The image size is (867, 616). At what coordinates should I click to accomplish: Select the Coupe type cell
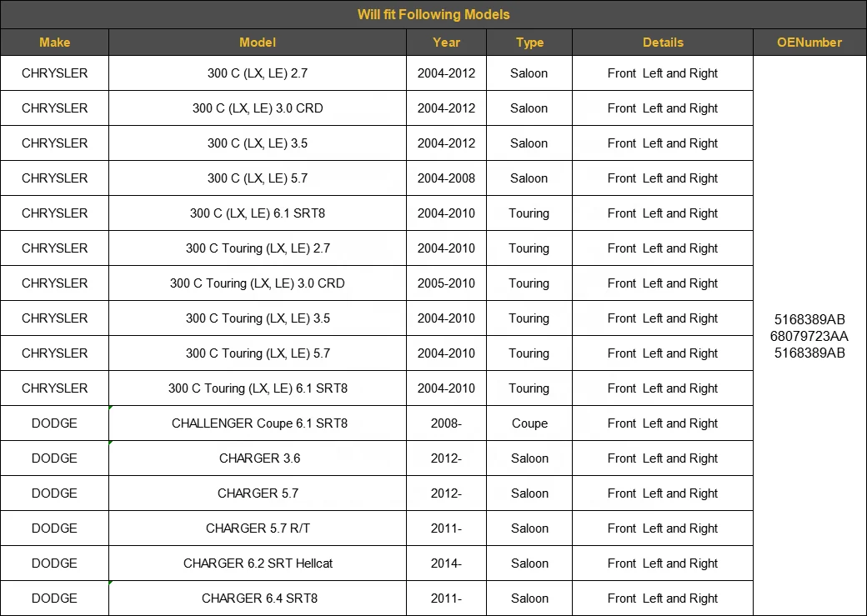tap(529, 423)
